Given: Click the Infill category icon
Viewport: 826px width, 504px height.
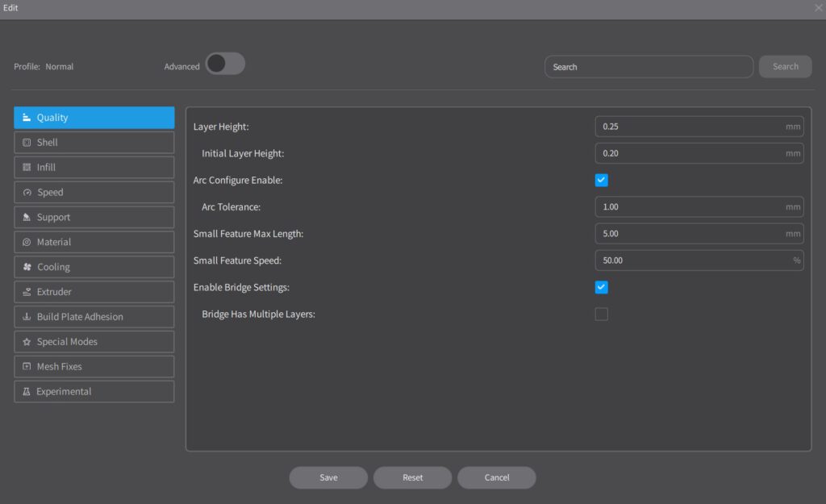Looking at the screenshot, I should coord(27,168).
